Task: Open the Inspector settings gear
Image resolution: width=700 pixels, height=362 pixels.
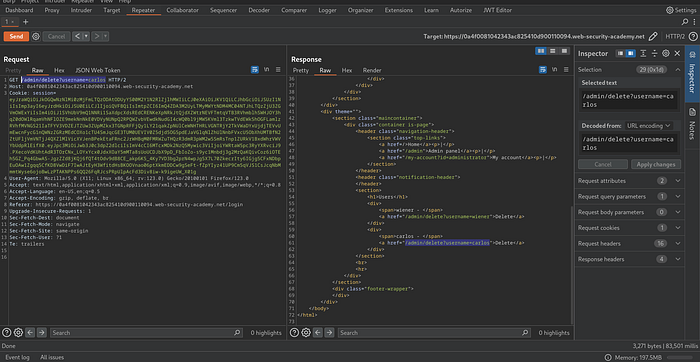Action: pyautogui.click(x=666, y=53)
